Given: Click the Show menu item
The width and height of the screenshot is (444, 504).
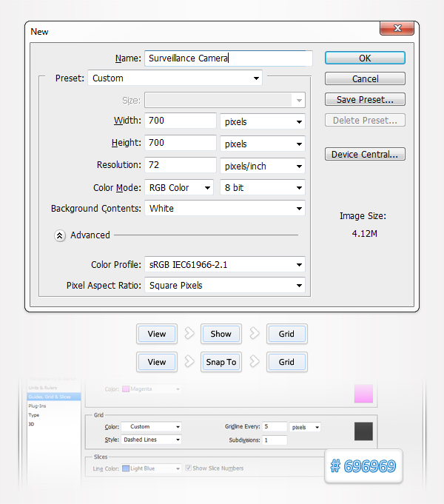Looking at the screenshot, I should click(221, 334).
